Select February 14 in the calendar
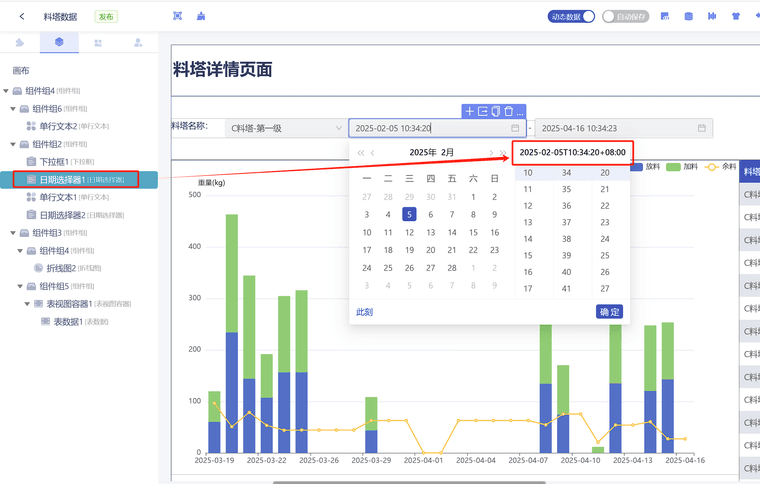Viewport: 760px width, 484px height. 452,232
